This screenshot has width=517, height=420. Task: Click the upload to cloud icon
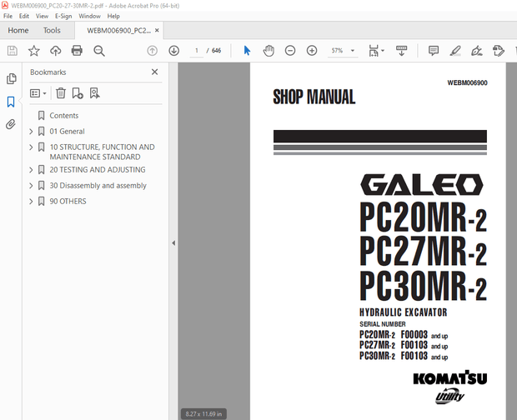[x=55, y=51]
